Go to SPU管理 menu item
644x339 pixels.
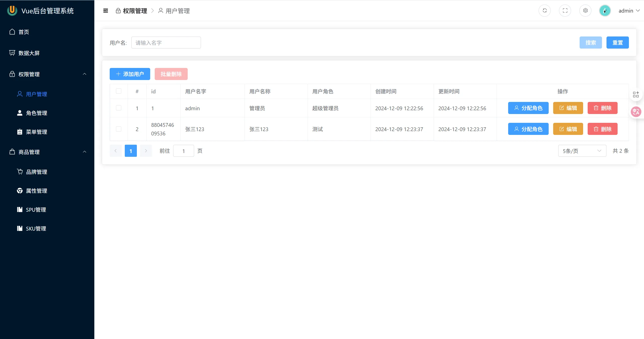coord(36,210)
